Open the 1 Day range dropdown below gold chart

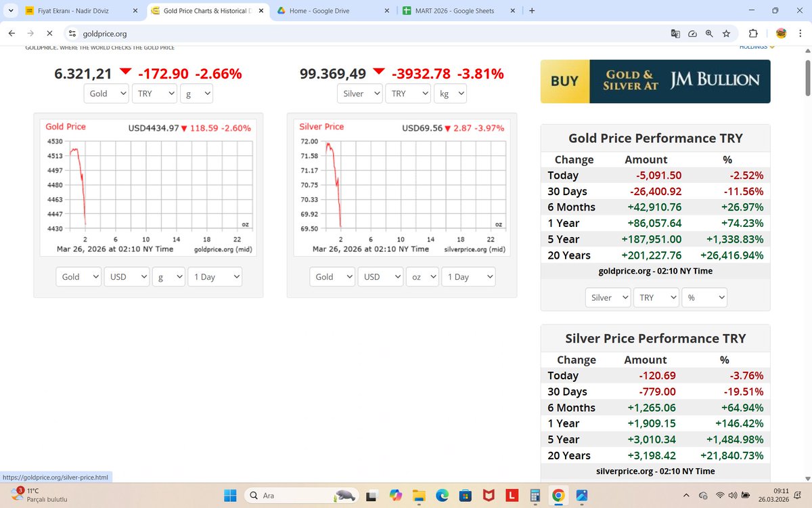(x=214, y=276)
